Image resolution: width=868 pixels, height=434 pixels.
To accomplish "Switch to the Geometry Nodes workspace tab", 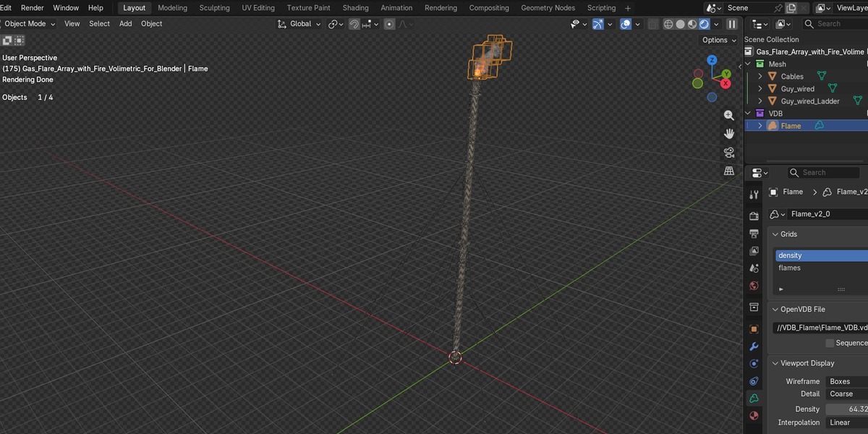I will coord(548,8).
